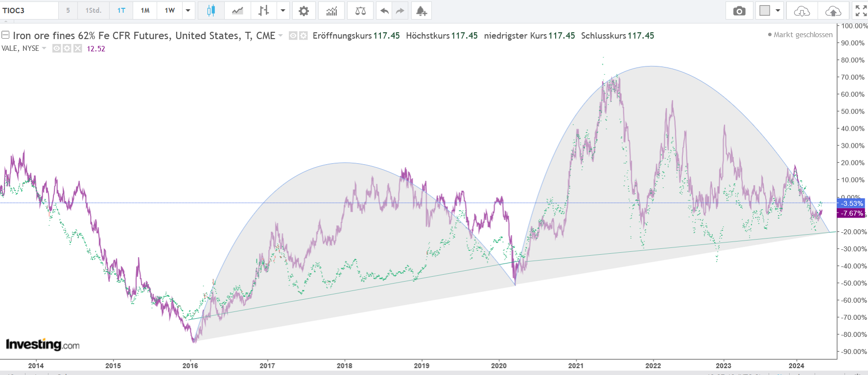
Task: Open settings gear for Iron ore fines series
Action: (x=303, y=36)
